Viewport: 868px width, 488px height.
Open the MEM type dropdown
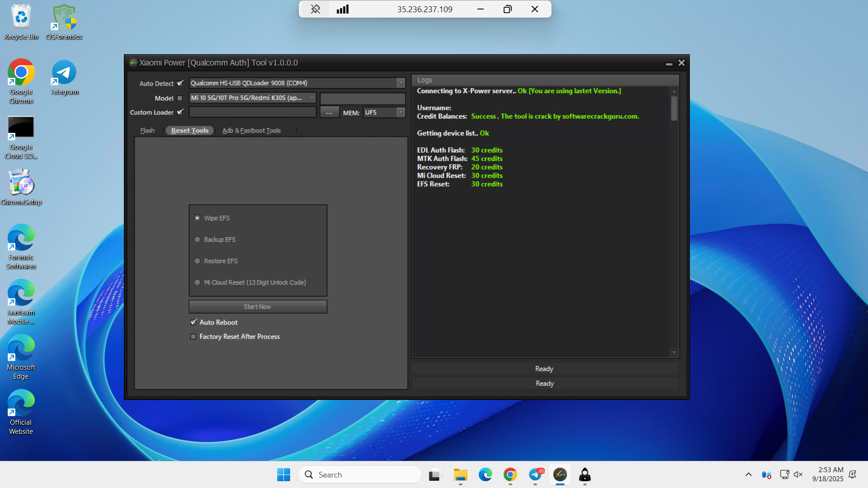(x=401, y=113)
